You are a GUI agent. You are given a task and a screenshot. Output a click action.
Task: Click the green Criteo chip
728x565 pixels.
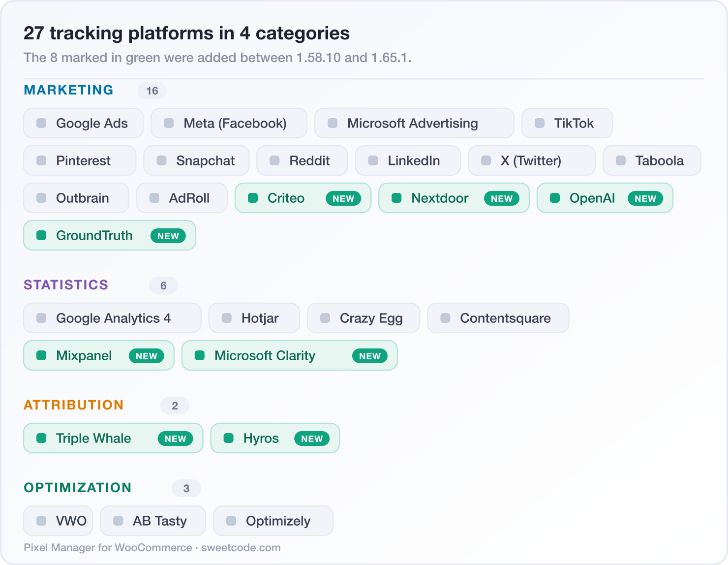pos(303,198)
